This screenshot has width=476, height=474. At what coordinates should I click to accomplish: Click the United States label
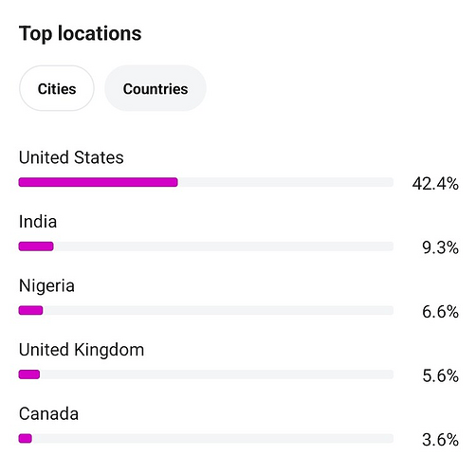pyautogui.click(x=71, y=157)
